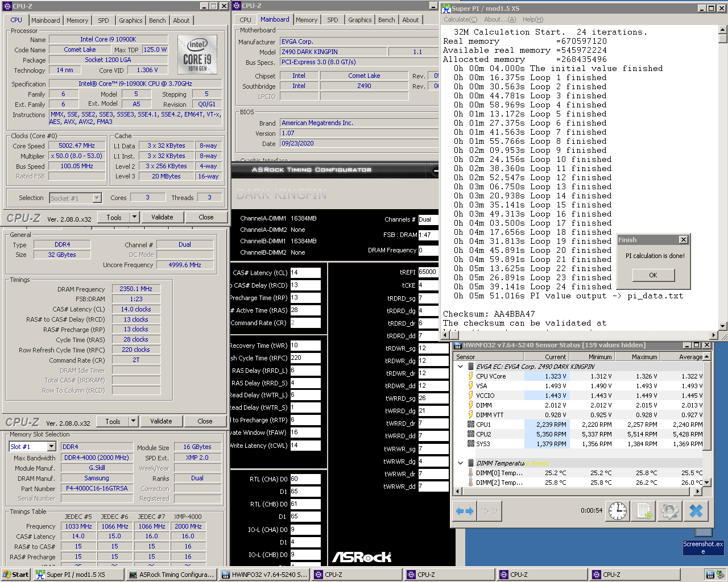
Task: Open the Socket #1 selection dropdown
Action: [97, 198]
